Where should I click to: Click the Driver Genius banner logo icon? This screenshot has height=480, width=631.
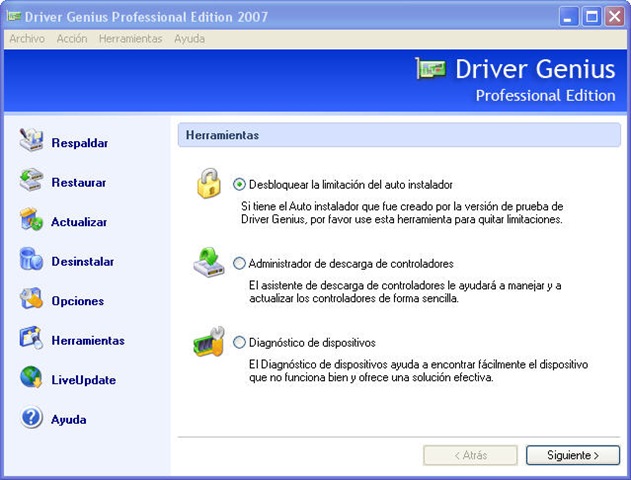click(x=431, y=69)
